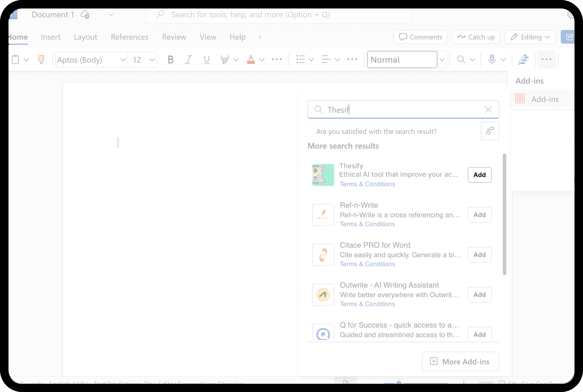Start Dictate with the microphone icon
583x392 pixels.
pos(492,60)
